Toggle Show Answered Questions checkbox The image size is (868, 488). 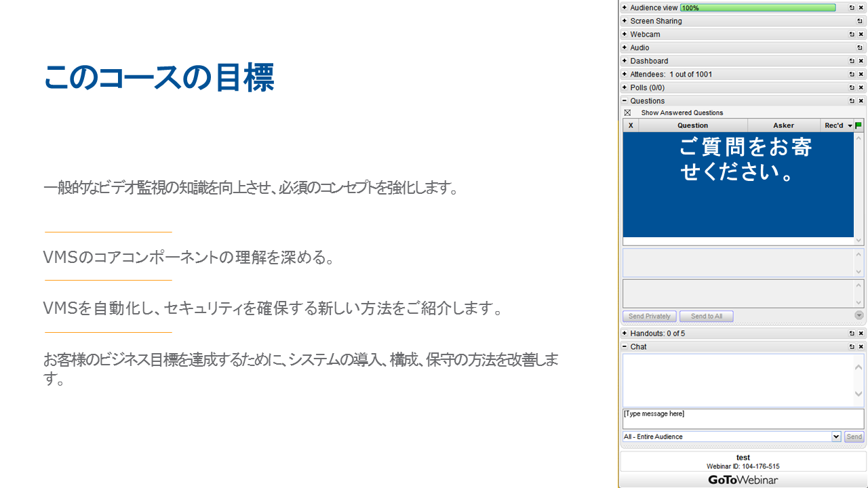[x=627, y=113]
